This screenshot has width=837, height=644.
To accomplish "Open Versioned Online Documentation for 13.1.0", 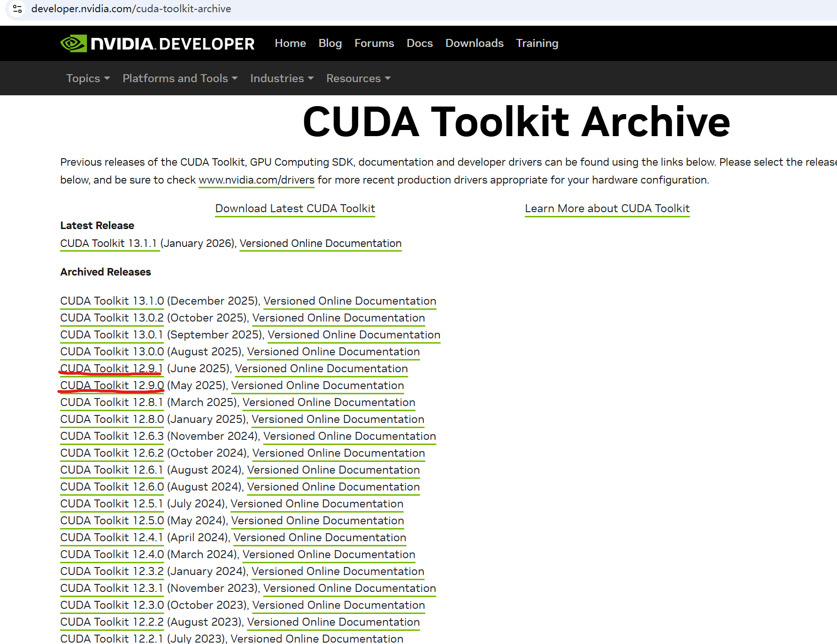I will (350, 301).
